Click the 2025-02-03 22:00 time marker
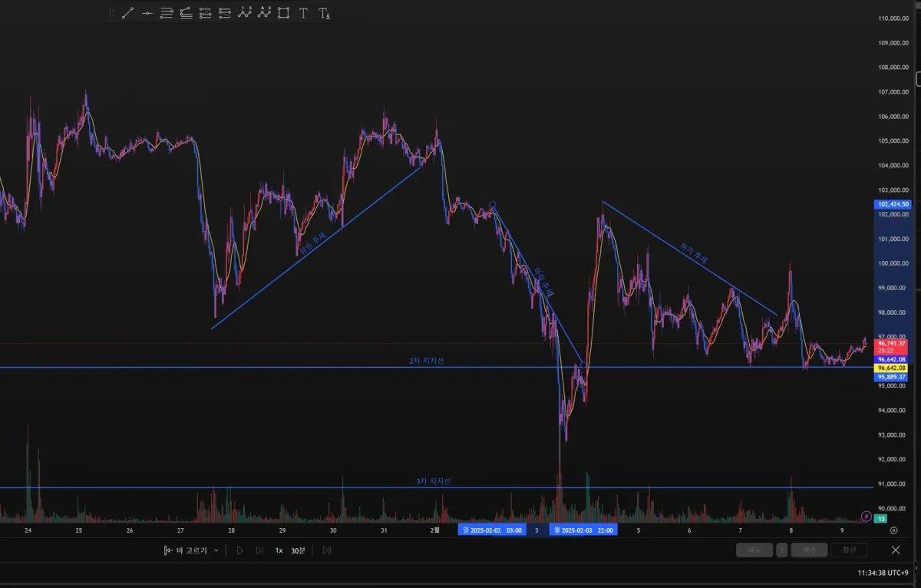Screen dimensions: 921x588 (583, 530)
